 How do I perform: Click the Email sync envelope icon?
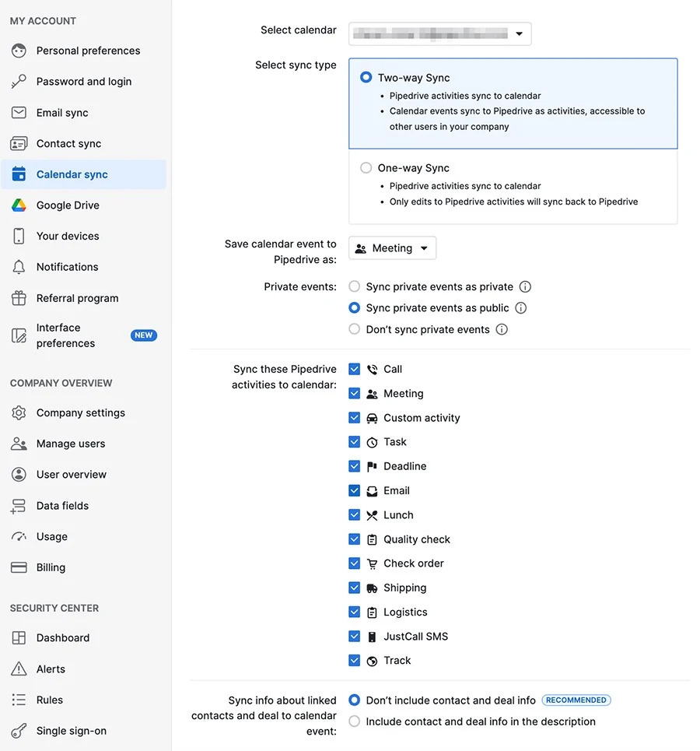19,113
